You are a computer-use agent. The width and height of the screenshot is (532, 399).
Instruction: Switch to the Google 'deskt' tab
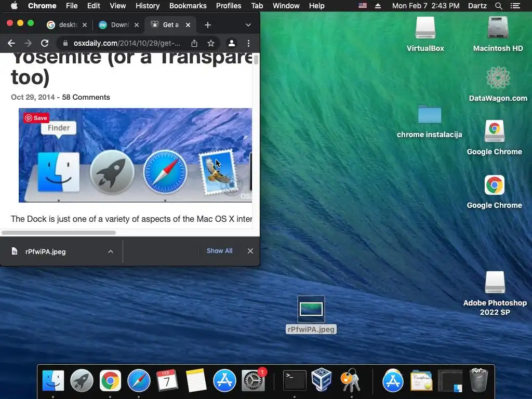point(67,25)
